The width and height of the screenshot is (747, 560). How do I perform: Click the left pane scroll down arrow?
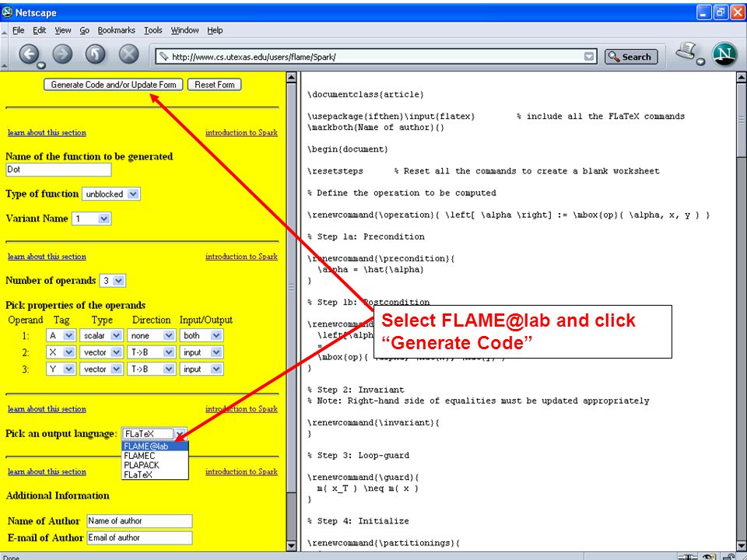[x=292, y=546]
